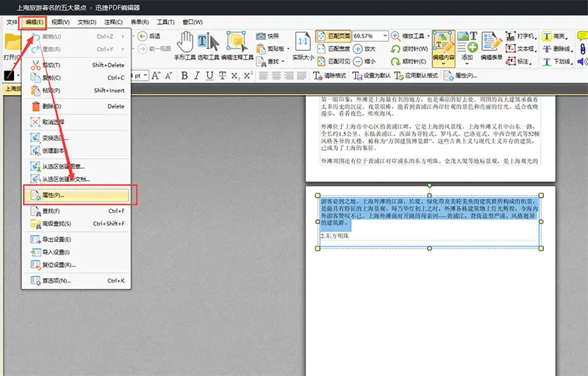Expand the 添加 dropdown arrow

[467, 64]
